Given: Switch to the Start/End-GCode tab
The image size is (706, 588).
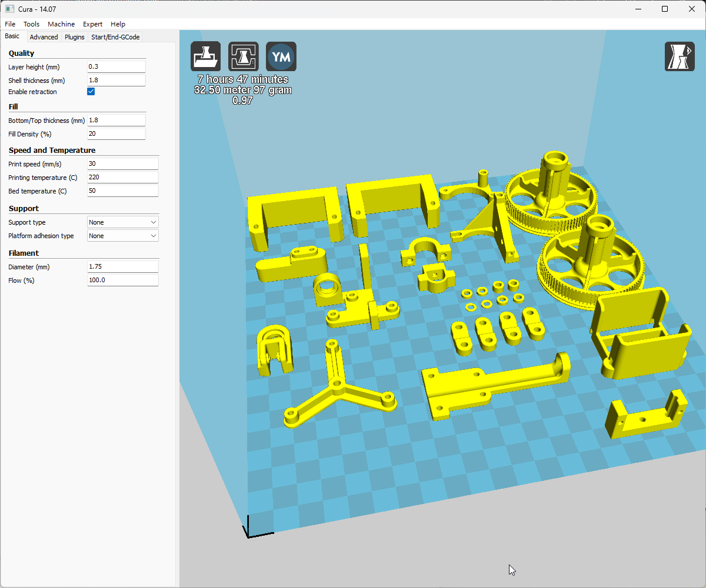Looking at the screenshot, I should pos(115,37).
